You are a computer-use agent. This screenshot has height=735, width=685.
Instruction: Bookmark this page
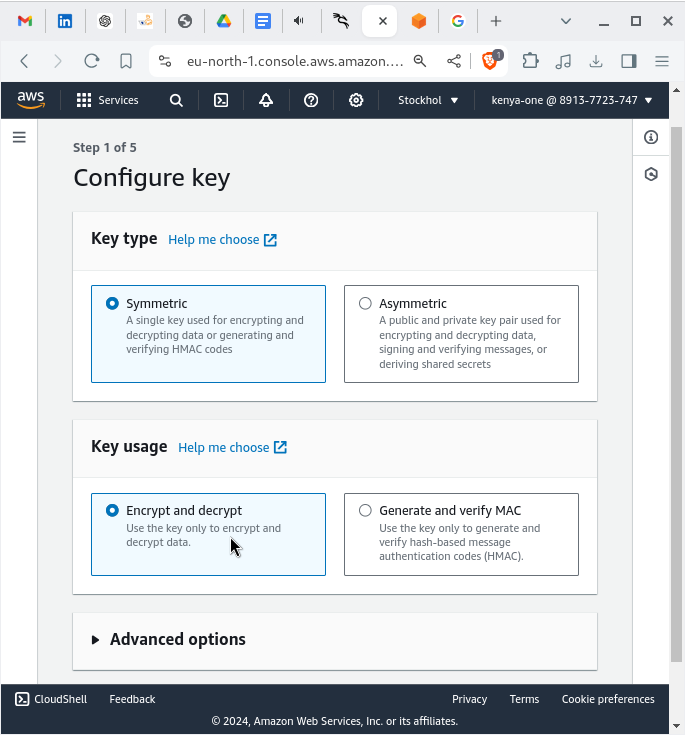click(x=126, y=61)
